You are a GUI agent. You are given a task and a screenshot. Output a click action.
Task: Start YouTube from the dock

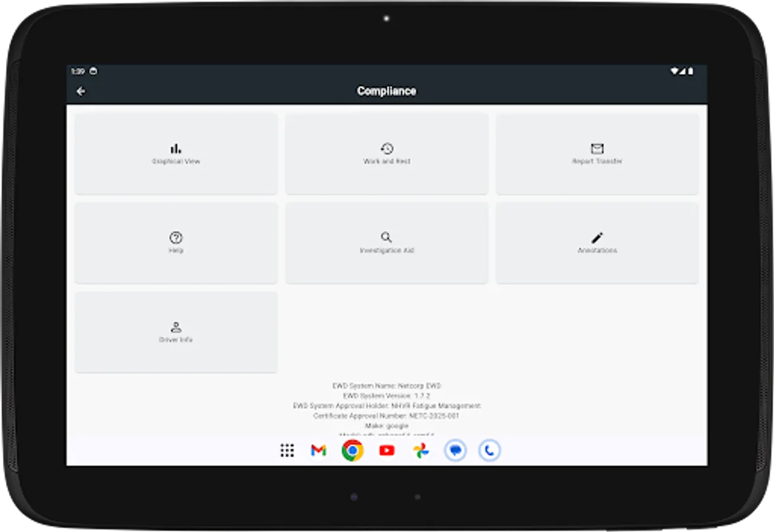pyautogui.click(x=386, y=450)
